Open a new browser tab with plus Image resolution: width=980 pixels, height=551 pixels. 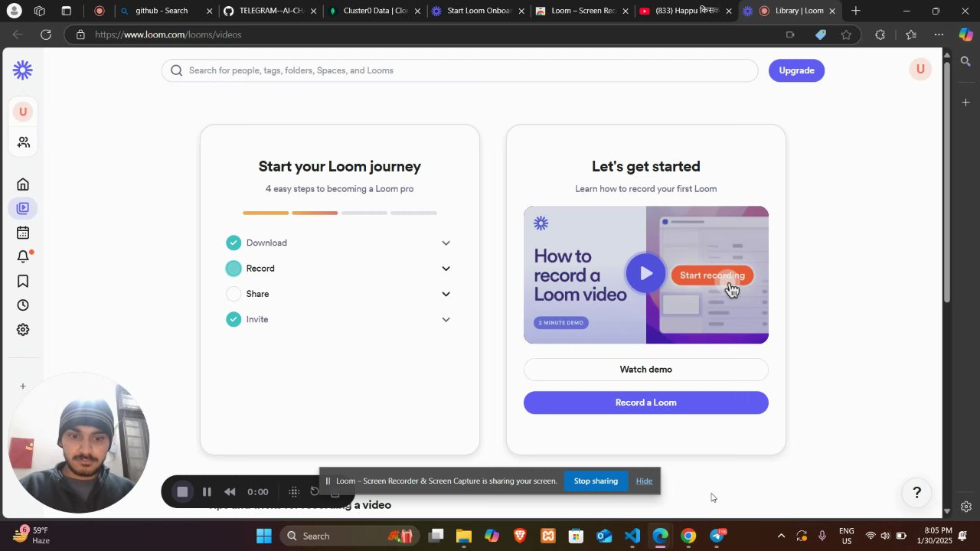[x=856, y=11]
